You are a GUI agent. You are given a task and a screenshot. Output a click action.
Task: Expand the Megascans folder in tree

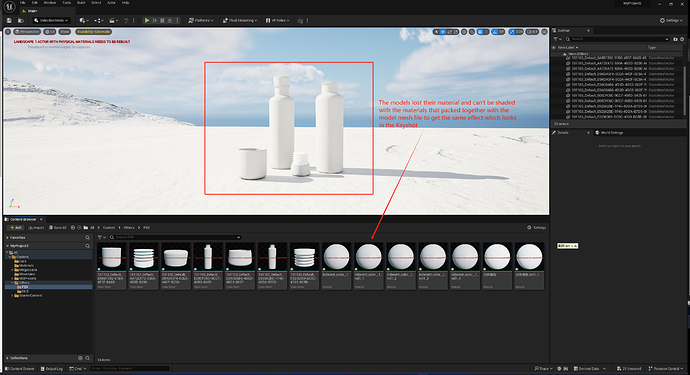12,270
